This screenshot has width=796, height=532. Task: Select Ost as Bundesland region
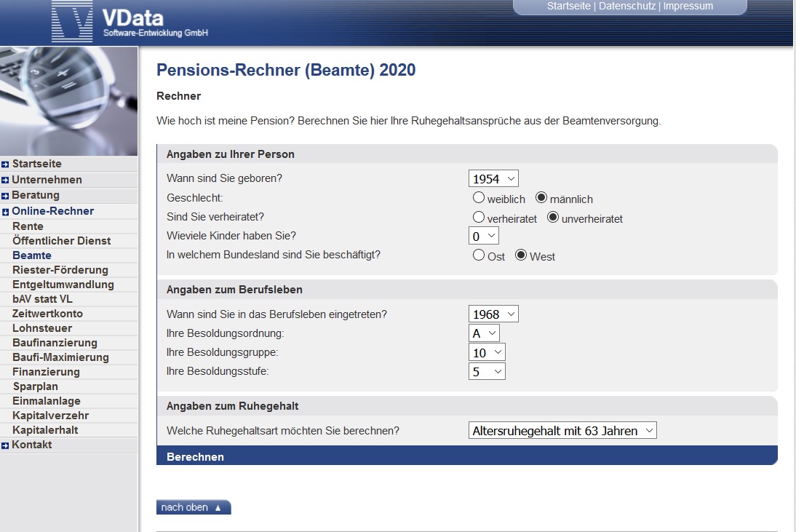tap(479, 255)
